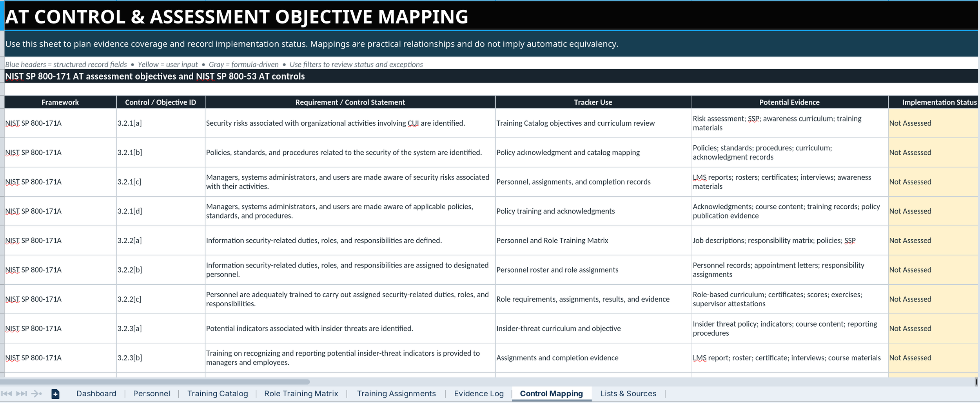Select the Control Mapping tab

point(551,394)
